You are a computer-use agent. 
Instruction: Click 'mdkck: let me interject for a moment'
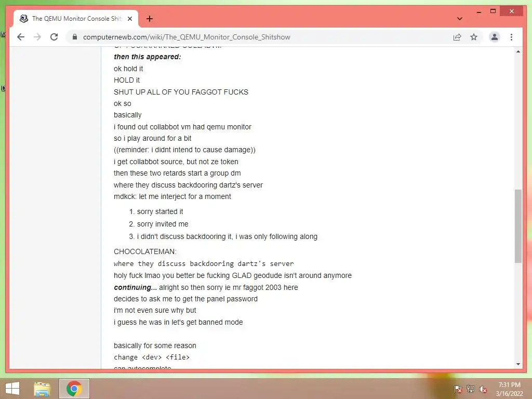(x=172, y=196)
